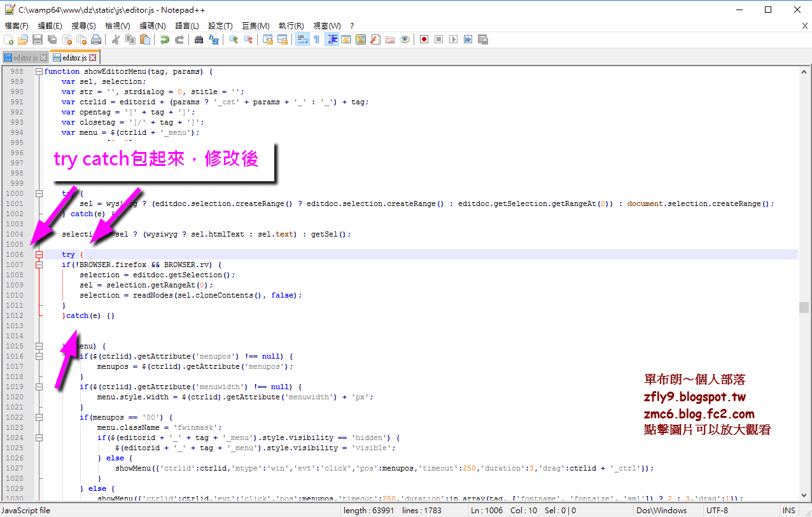Viewport: 812px width, 517px height.
Task: Open the 編碼(N) encoding menu
Action: point(153,25)
